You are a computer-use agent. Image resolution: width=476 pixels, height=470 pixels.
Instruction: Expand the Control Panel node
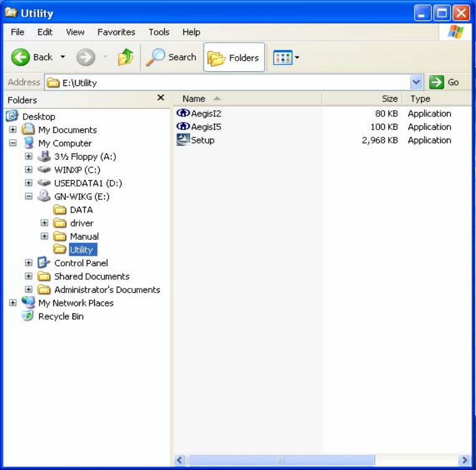pos(29,263)
